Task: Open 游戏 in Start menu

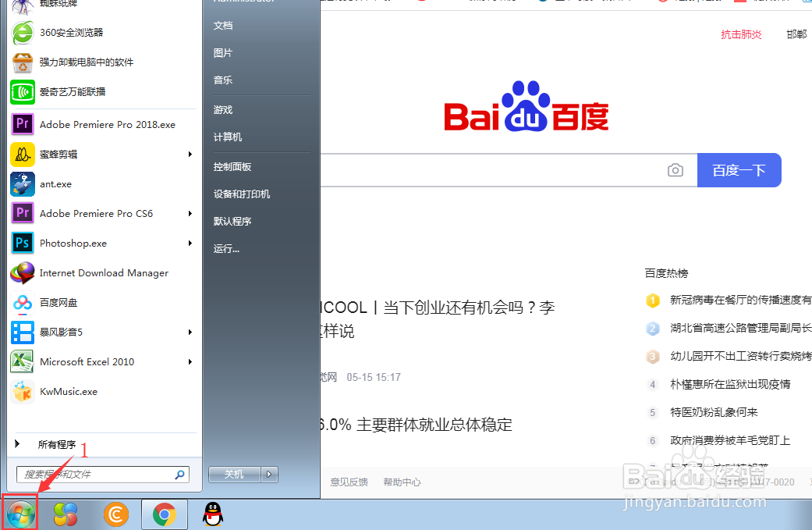Action: tap(223, 110)
